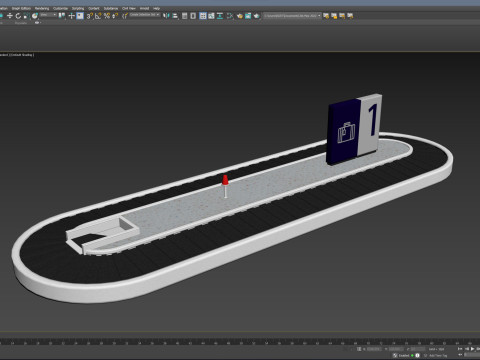Toggle Percent Snap in the toolbar

coord(107,16)
